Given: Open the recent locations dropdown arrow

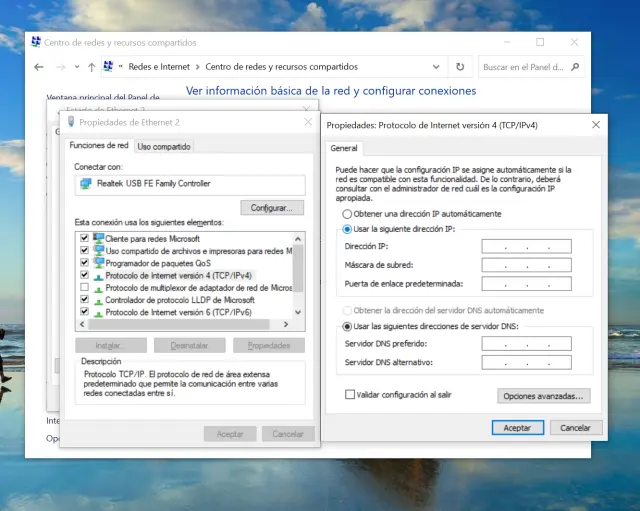Looking at the screenshot, I should (76, 67).
